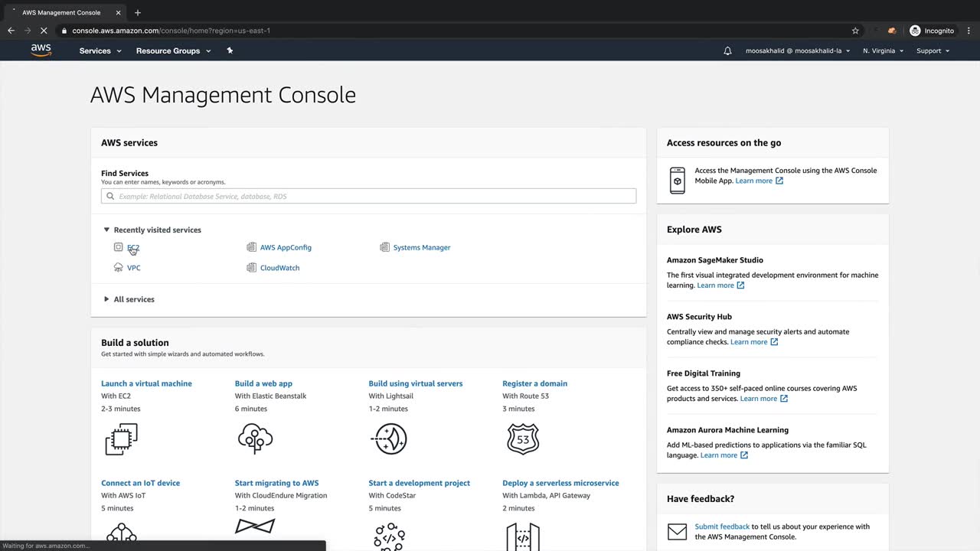The height and width of the screenshot is (551, 980).
Task: Click Learn more under Amazon Aurora Machine Learning
Action: coord(724,455)
